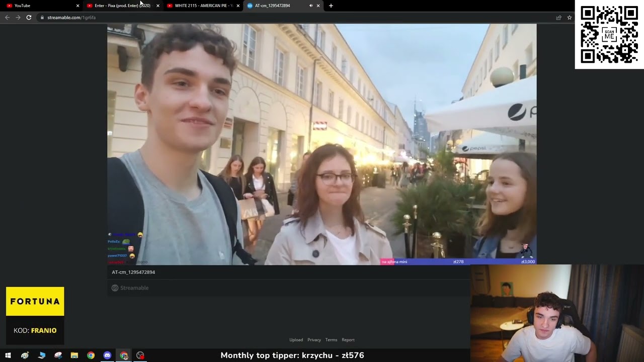Switch to the YouTube browser tab
Viewport: 644px width, 362px height.
43,6
